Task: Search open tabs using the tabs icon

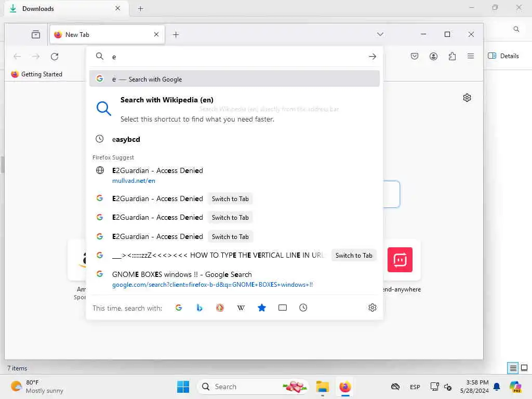Action: [x=282, y=308]
